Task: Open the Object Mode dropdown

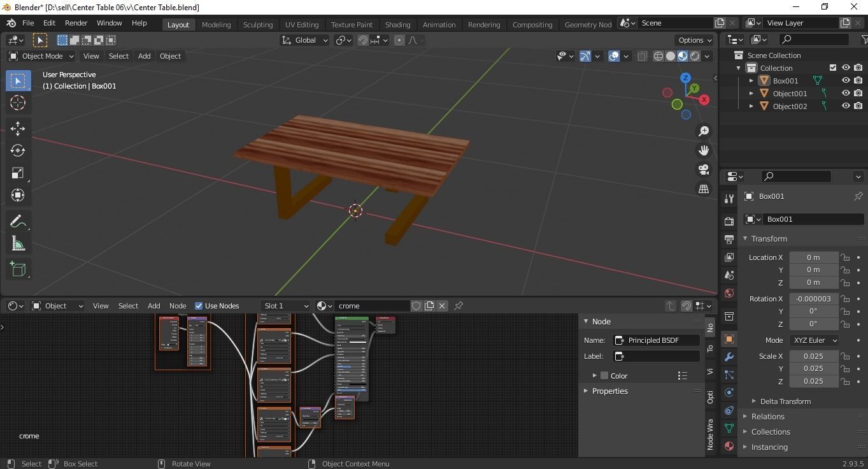Action: click(41, 56)
